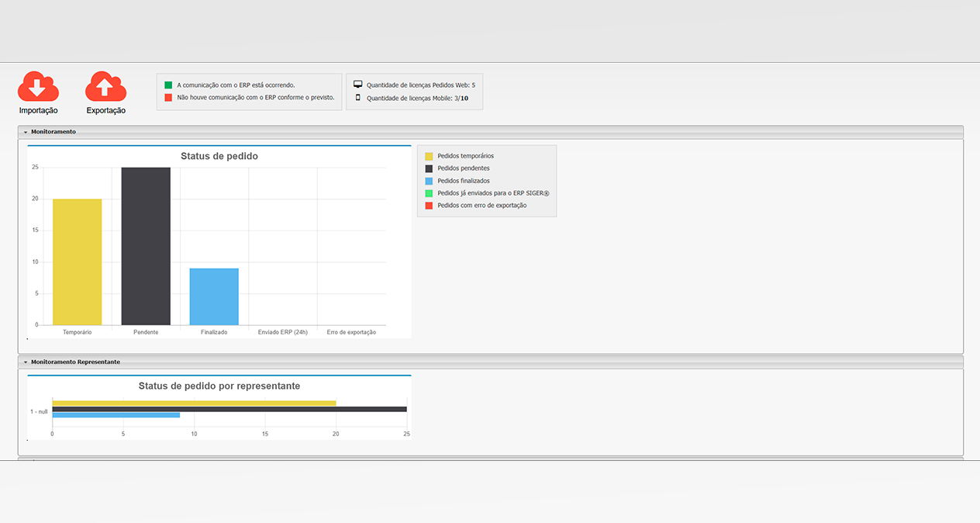The height and width of the screenshot is (523, 980).
Task: Click the 'Pendente' axis label
Action: tap(146, 332)
